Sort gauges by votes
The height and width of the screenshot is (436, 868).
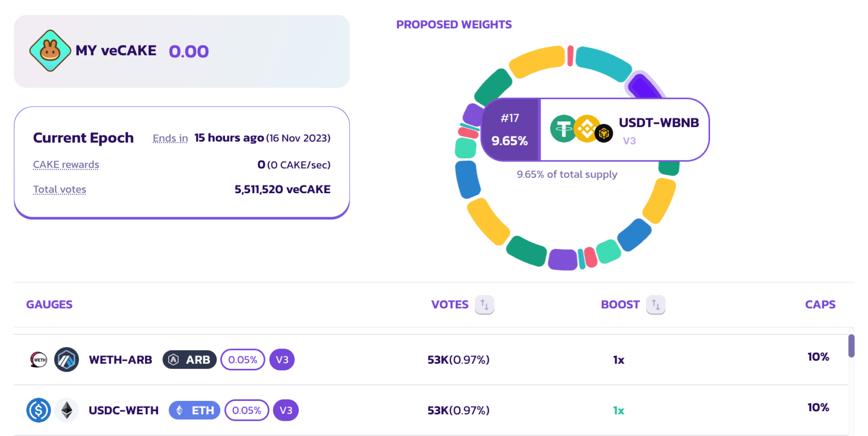point(484,304)
